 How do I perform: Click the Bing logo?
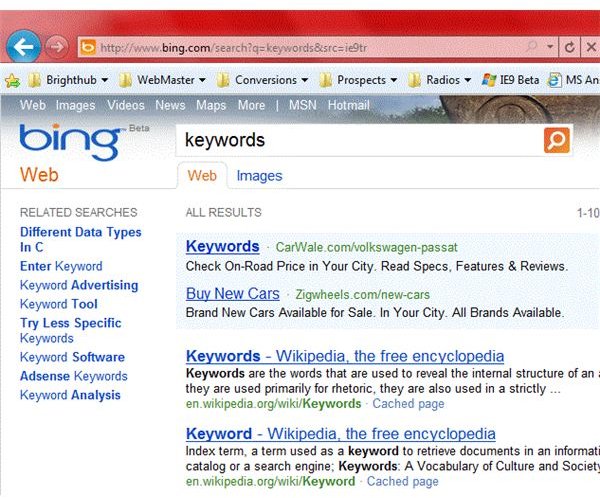(x=70, y=142)
